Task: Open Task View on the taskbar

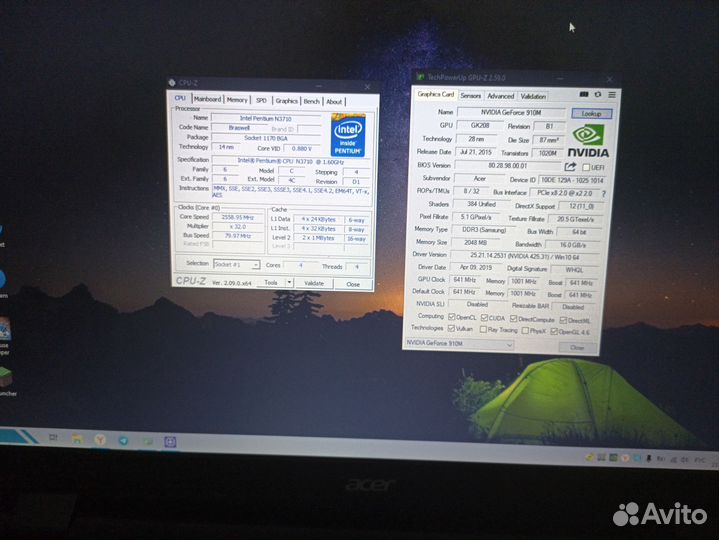Action: click(53, 437)
